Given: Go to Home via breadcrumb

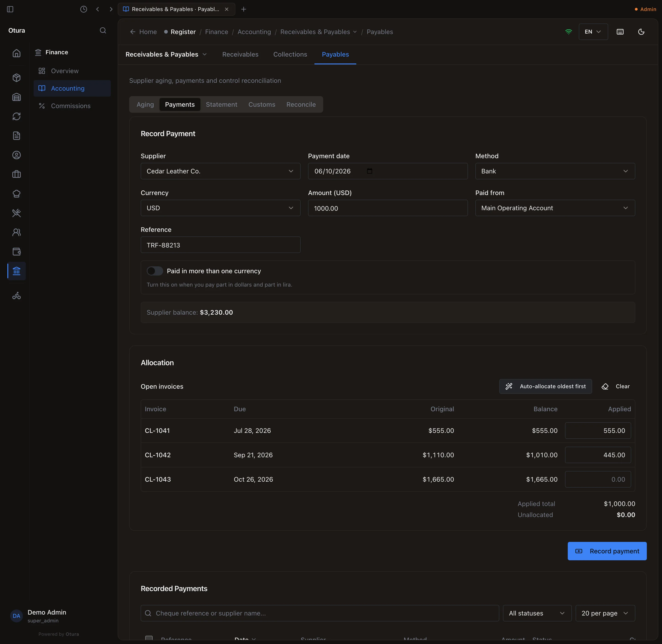Looking at the screenshot, I should tap(144, 32).
